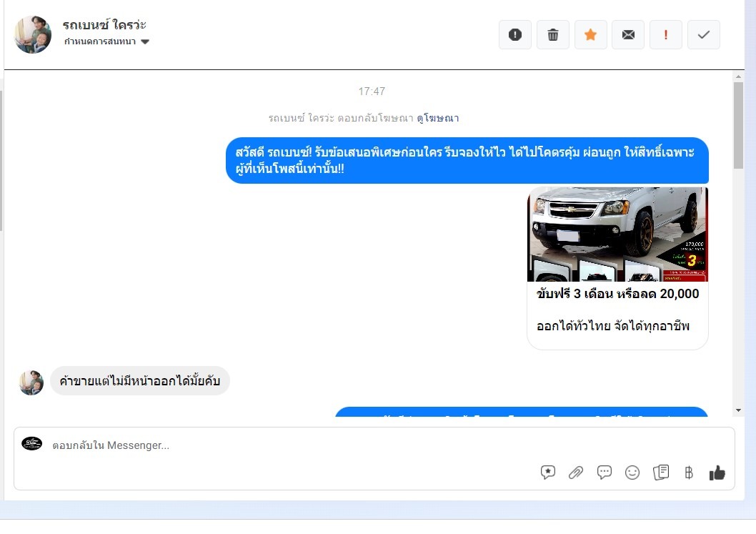
Task: Mark conversation done with checkmark icon
Action: click(x=703, y=35)
